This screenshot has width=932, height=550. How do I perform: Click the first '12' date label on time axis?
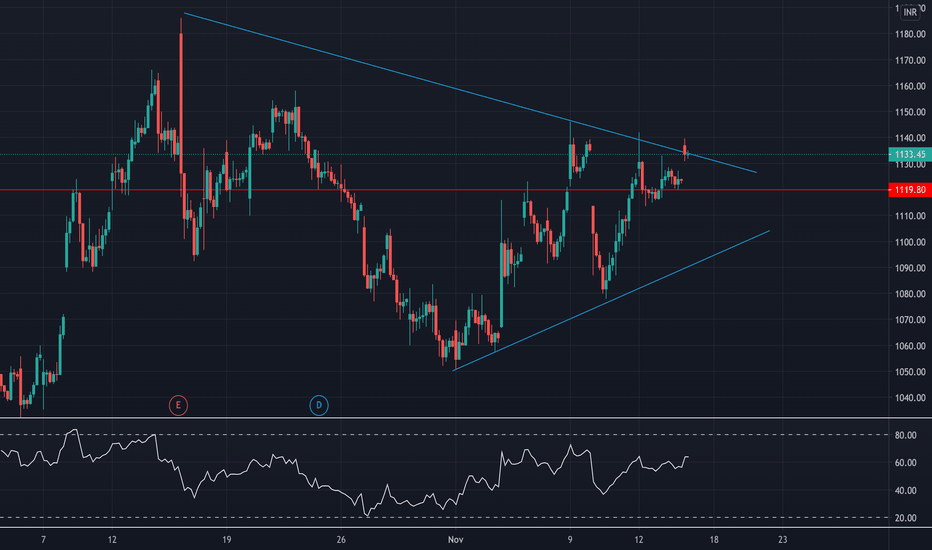pyautogui.click(x=112, y=540)
